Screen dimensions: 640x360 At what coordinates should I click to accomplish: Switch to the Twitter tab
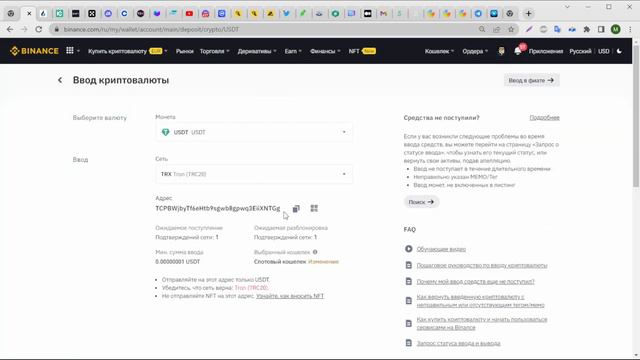click(287, 13)
